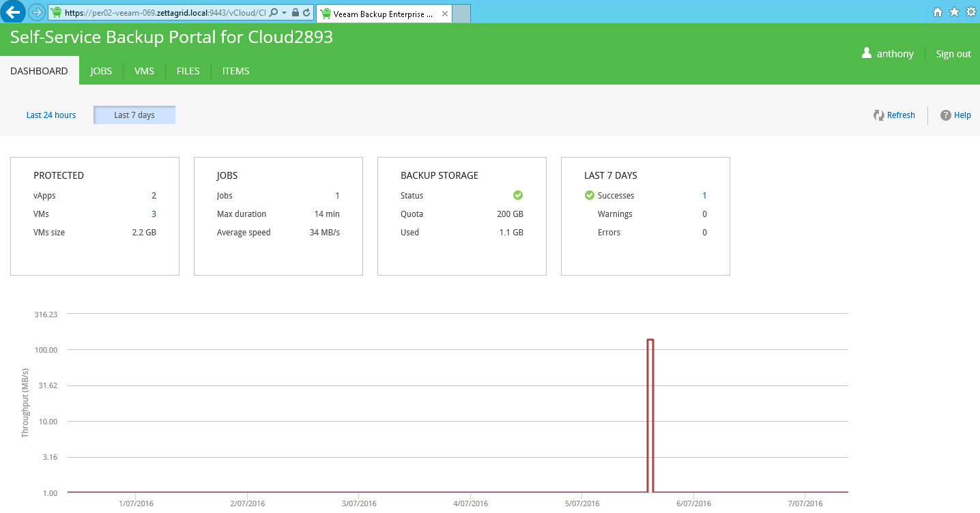Click the green Backup Storage status icon
The image size is (980, 513).
(518, 195)
